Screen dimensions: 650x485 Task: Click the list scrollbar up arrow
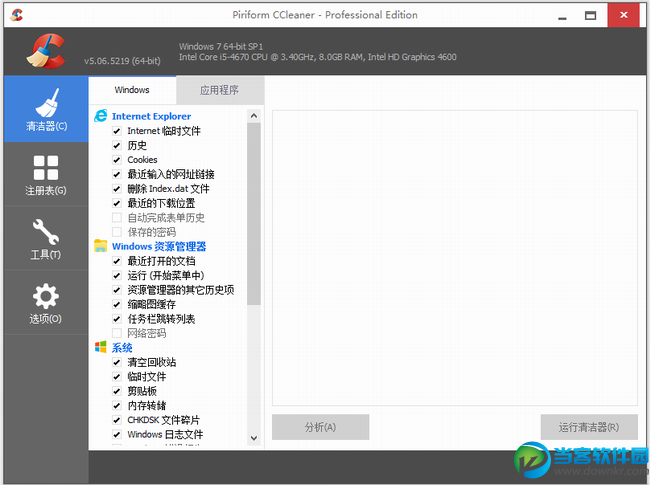tap(254, 116)
